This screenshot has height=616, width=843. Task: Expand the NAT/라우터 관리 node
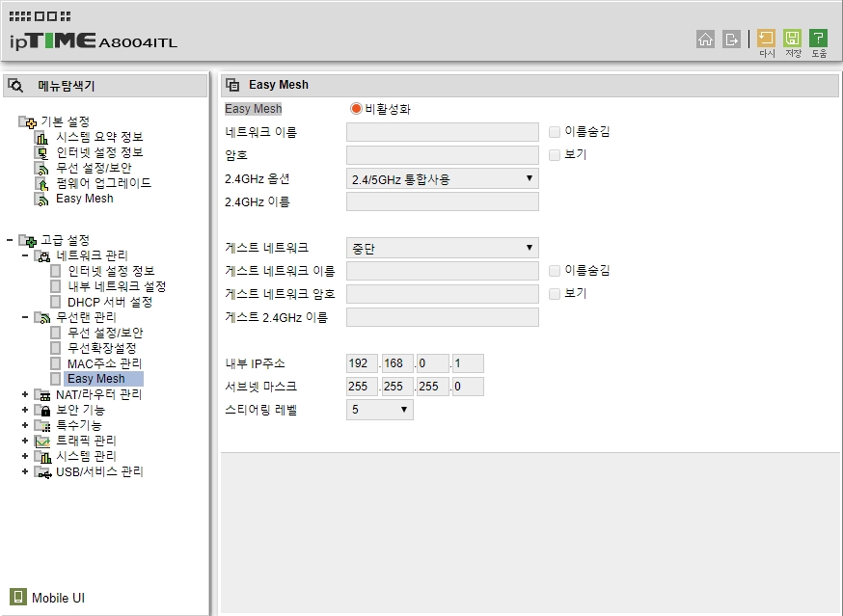coord(25,394)
